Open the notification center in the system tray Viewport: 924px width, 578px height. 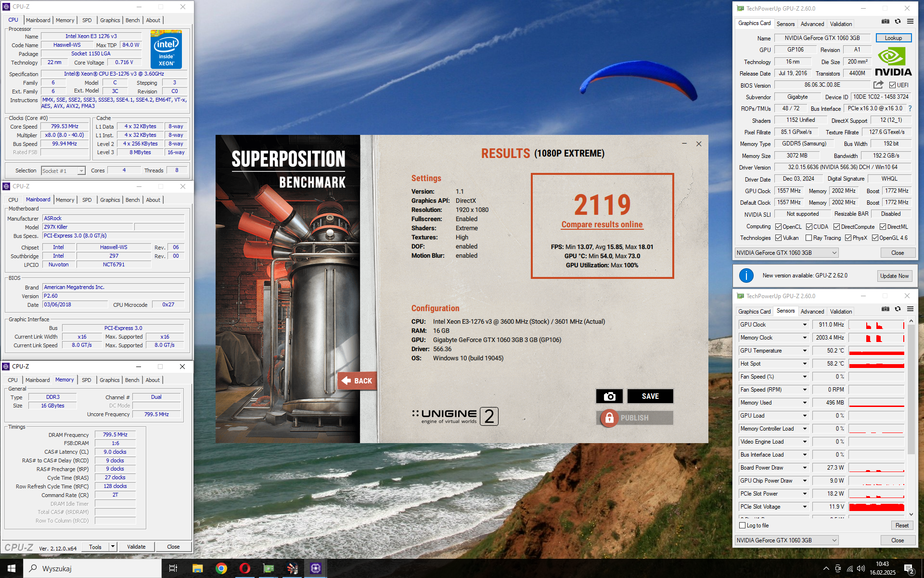pyautogui.click(x=909, y=569)
